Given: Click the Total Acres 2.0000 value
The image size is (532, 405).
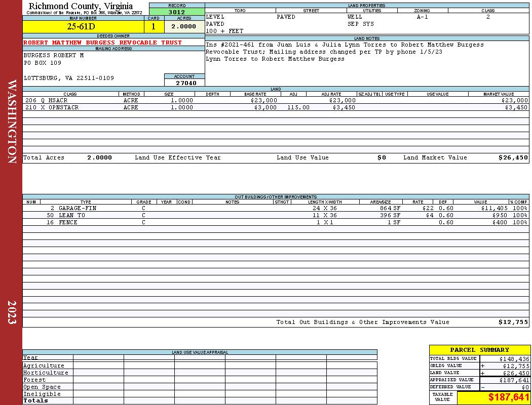Looking at the screenshot, I should (99, 157).
